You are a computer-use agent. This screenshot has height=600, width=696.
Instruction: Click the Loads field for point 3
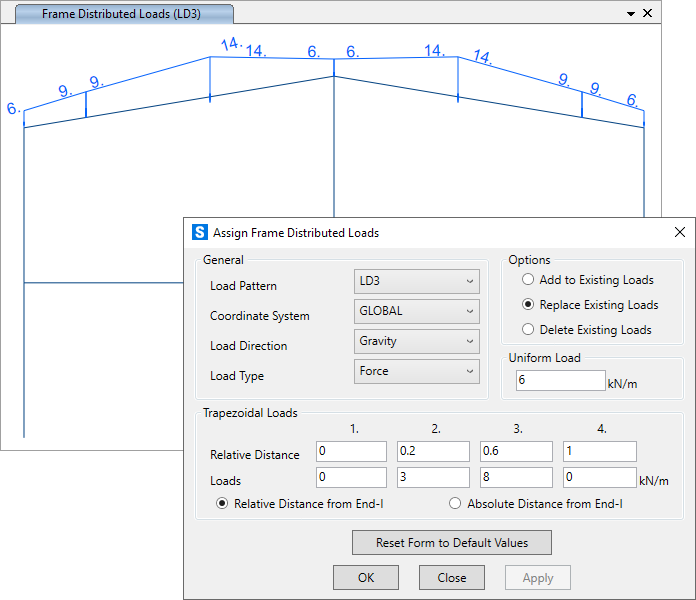click(x=516, y=478)
